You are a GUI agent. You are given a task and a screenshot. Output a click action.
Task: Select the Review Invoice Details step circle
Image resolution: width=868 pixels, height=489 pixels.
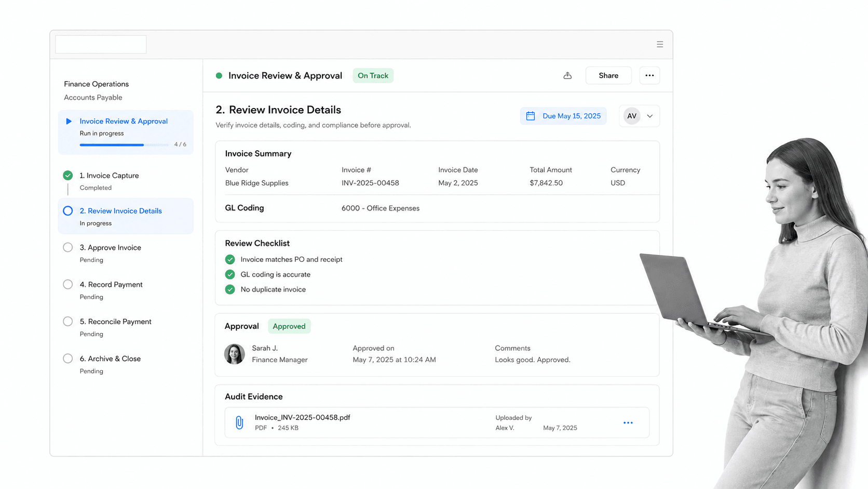click(x=68, y=210)
